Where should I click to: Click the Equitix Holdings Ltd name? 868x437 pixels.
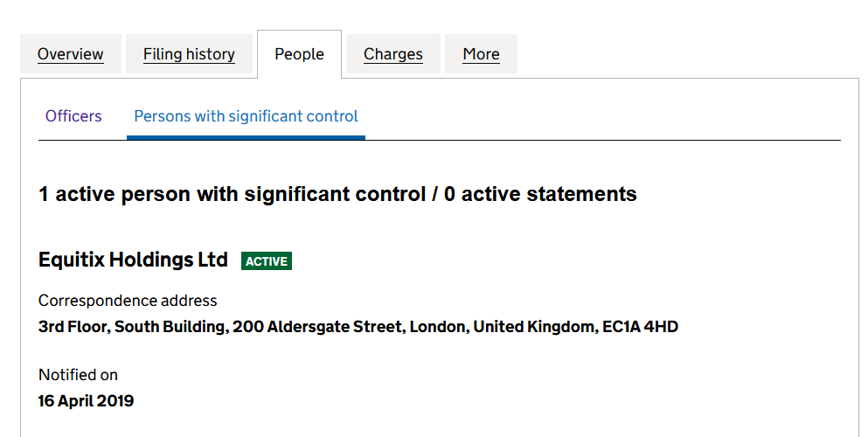pos(133,260)
